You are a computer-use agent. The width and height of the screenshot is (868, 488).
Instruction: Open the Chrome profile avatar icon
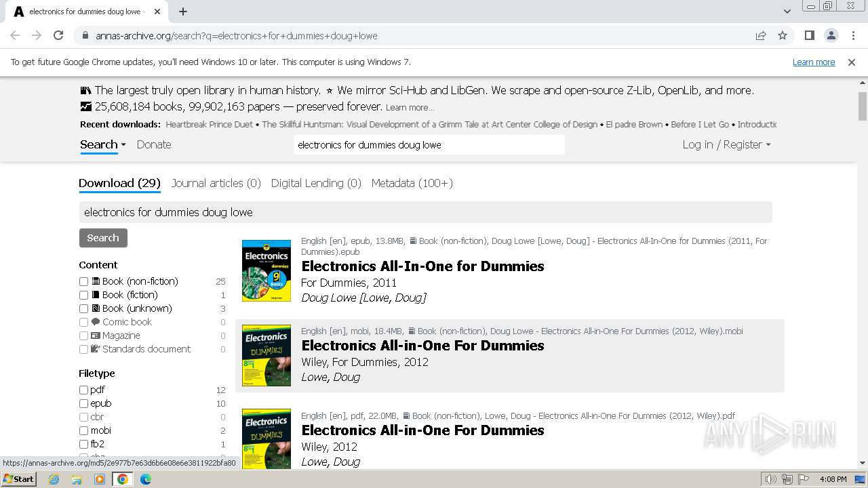[x=831, y=35]
